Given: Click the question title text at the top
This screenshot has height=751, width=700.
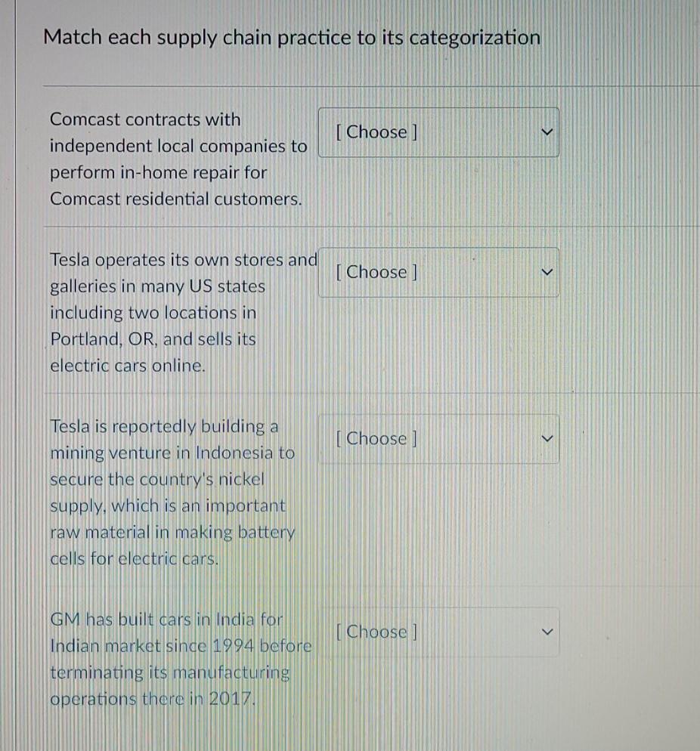Looking at the screenshot, I should [x=293, y=37].
